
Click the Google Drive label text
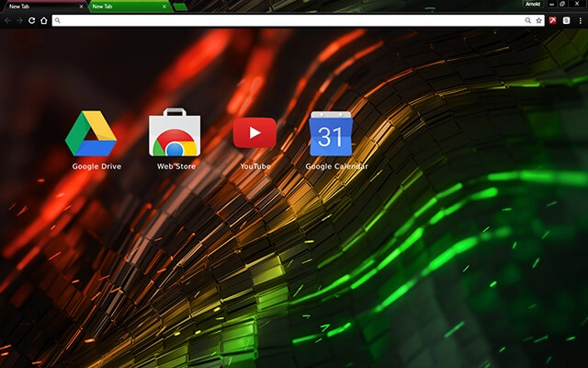pyautogui.click(x=96, y=167)
